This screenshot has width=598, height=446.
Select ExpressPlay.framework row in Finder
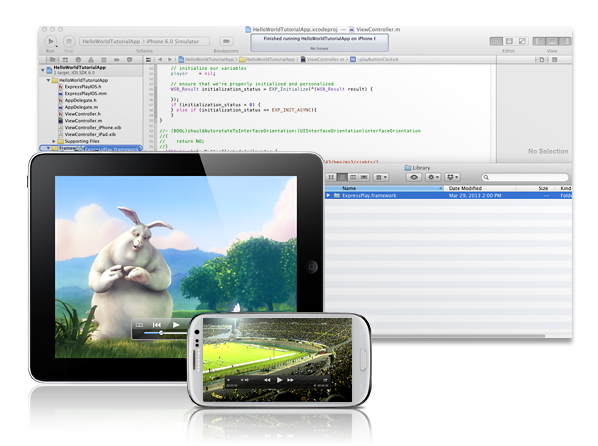[448, 195]
